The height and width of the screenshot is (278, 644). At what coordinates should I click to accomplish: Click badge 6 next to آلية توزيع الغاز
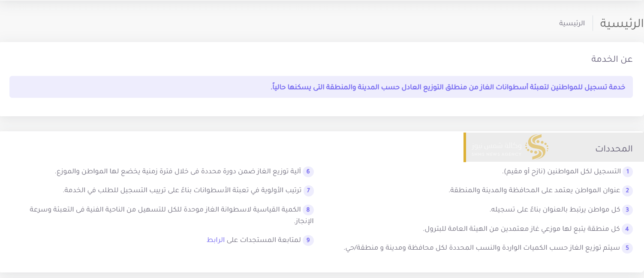308,171
